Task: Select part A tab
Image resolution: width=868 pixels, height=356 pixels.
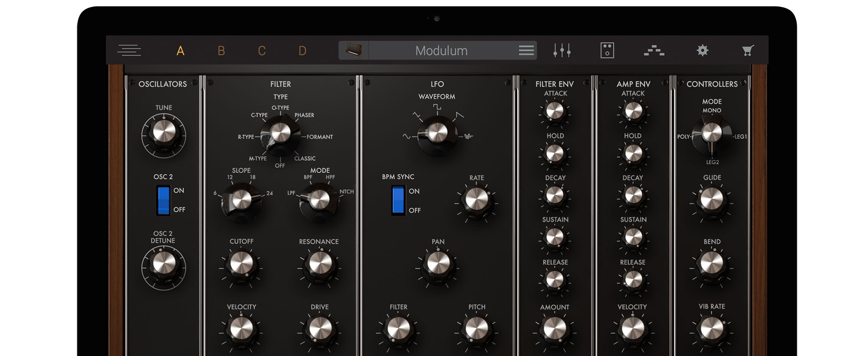Action: [x=181, y=51]
